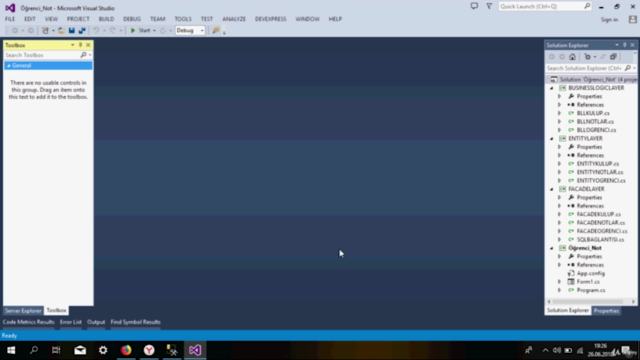Expand the Form1.cs node

point(560,282)
